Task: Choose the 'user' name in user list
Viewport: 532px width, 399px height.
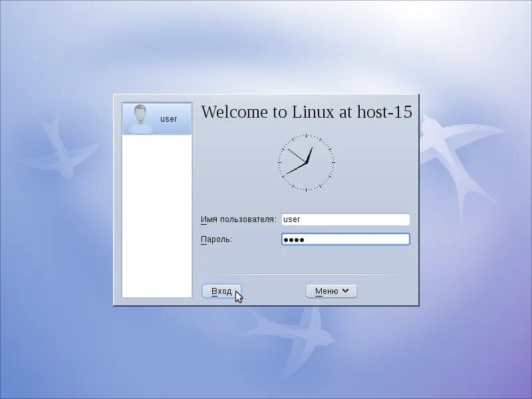Action: 169,119
